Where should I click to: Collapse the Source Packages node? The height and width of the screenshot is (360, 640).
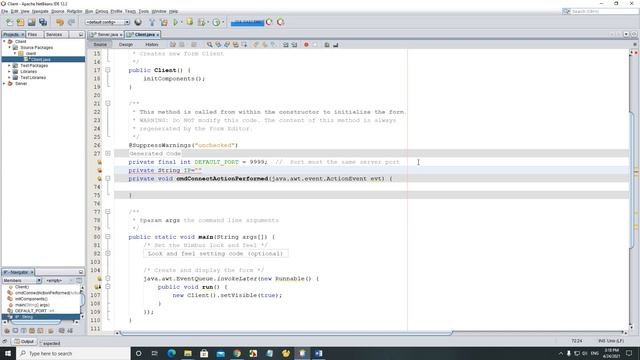[x=9, y=47]
